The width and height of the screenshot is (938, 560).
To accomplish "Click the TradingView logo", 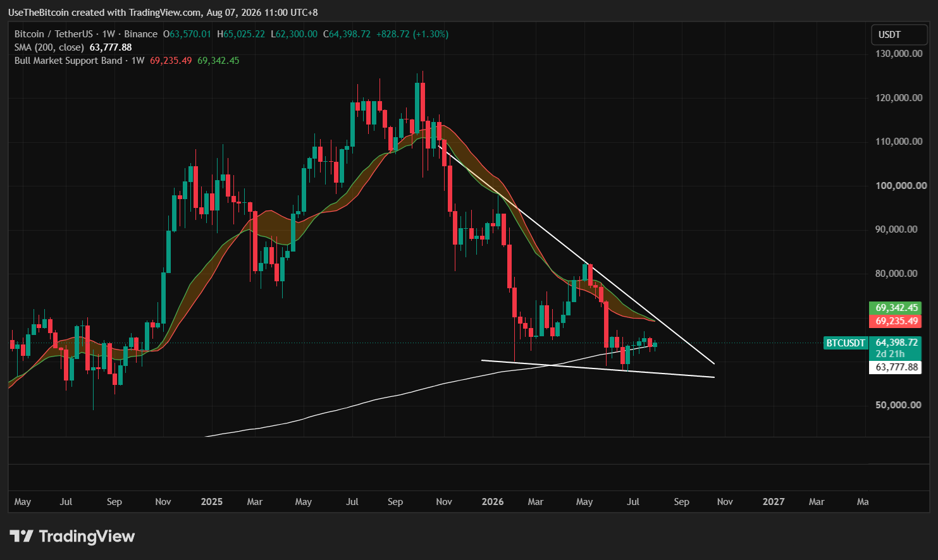I will click(72, 537).
